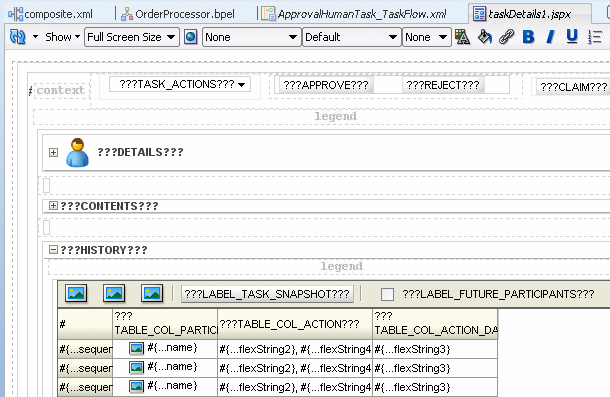Click the ???DETAILS??? header text
Viewport: 610px width, 397px height.
[x=140, y=152]
